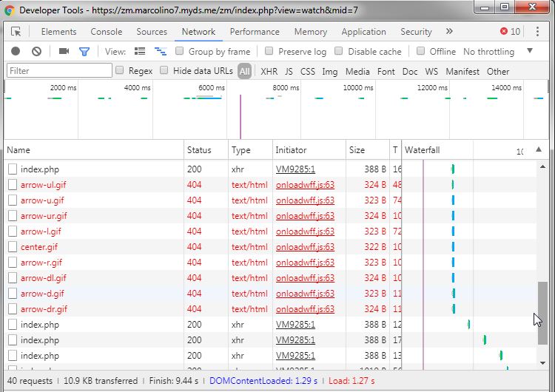Screen dimensions: 555x392
Task: Sort by the Name column header
Action: (94, 150)
